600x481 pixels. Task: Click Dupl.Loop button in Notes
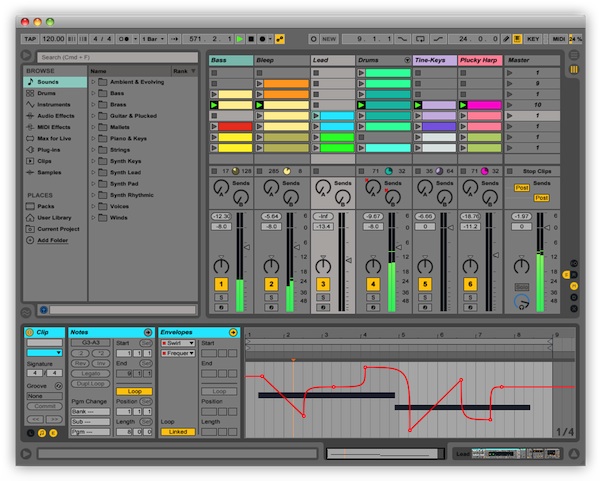point(91,384)
